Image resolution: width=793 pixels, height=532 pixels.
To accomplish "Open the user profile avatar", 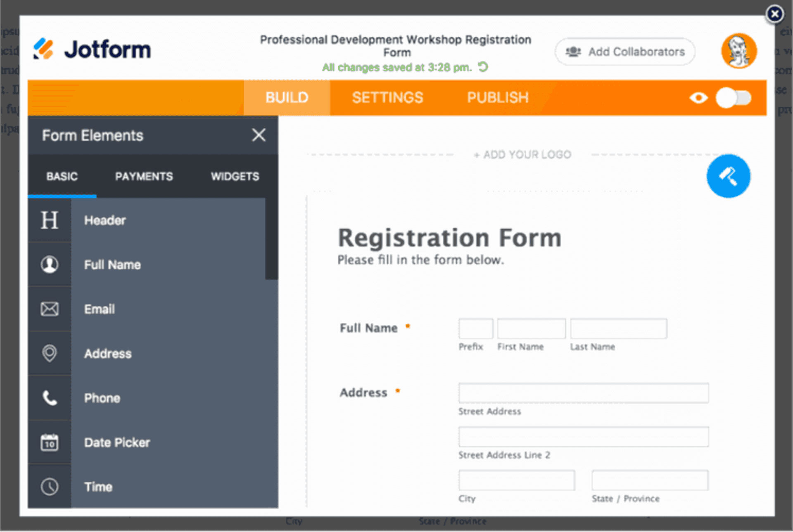I will click(x=738, y=50).
